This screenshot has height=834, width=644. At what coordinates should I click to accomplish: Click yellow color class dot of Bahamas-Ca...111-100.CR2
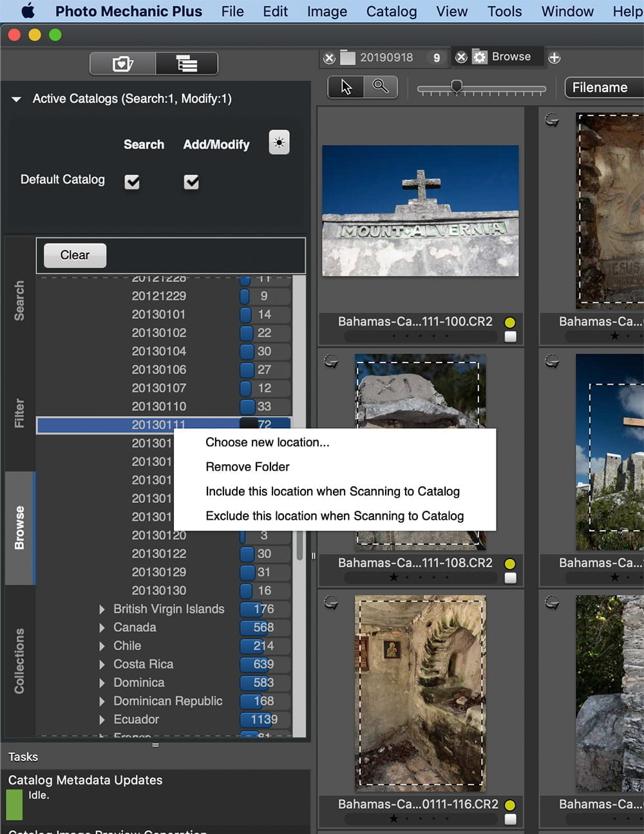coord(510,323)
